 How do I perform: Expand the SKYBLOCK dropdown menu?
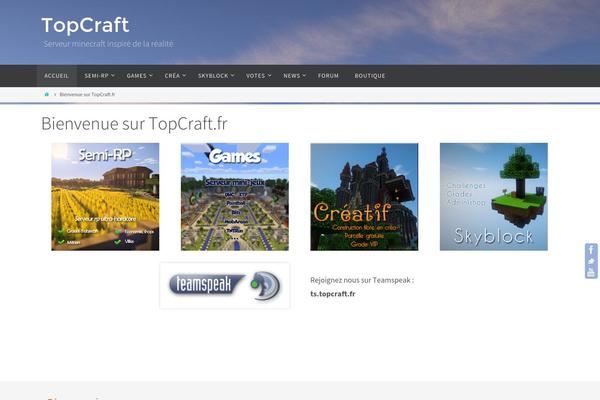(216, 76)
